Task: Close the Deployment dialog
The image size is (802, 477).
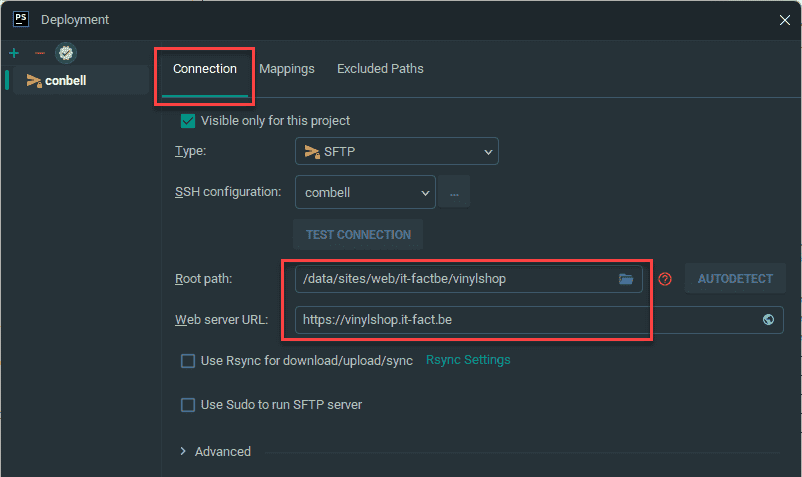Action: [785, 20]
